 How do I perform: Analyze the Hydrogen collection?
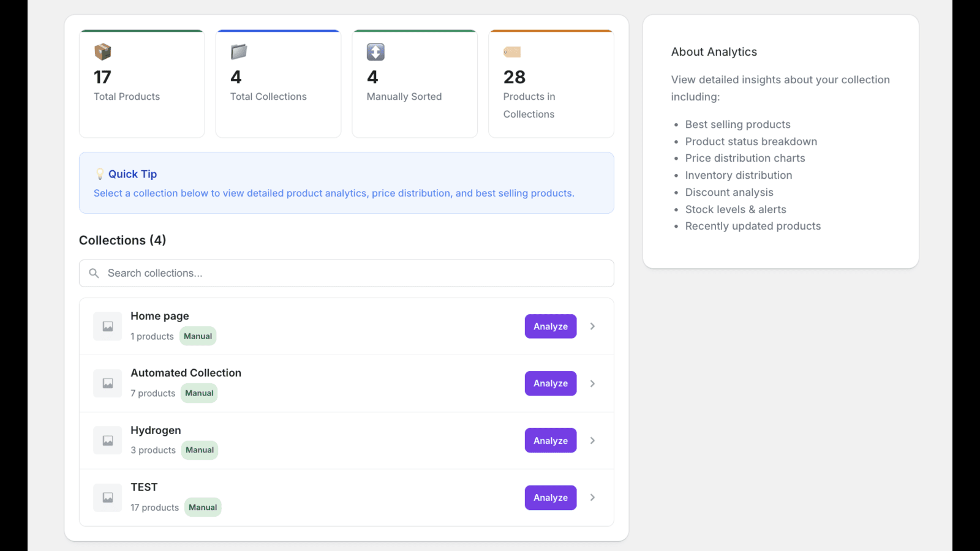pyautogui.click(x=550, y=440)
